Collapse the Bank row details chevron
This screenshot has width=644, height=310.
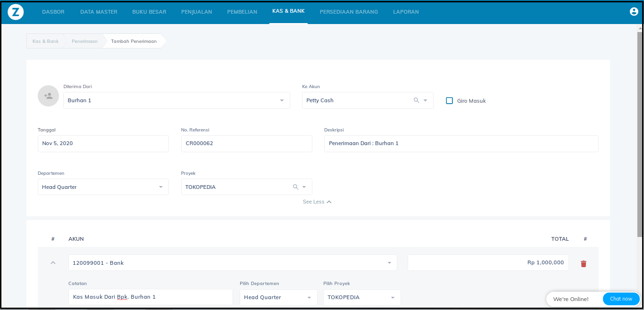click(x=53, y=262)
